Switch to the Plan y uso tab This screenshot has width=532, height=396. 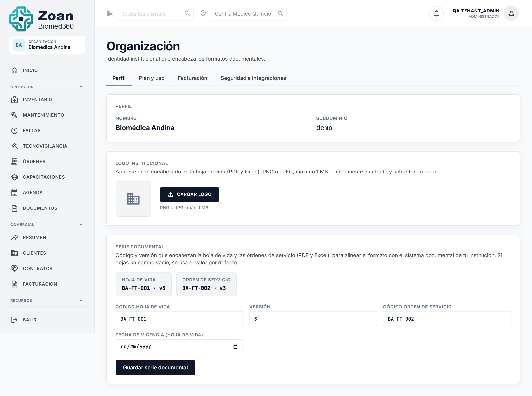pos(152,78)
